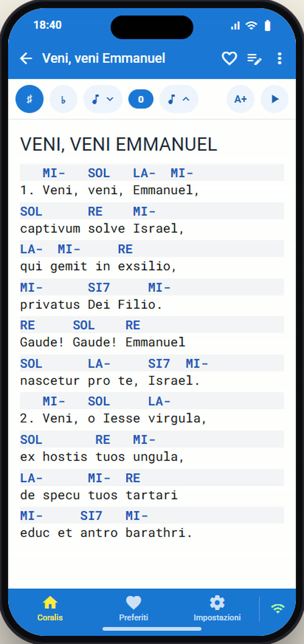Tap the SOL chord above 'Gaude! Gaude!'

pos(84,325)
